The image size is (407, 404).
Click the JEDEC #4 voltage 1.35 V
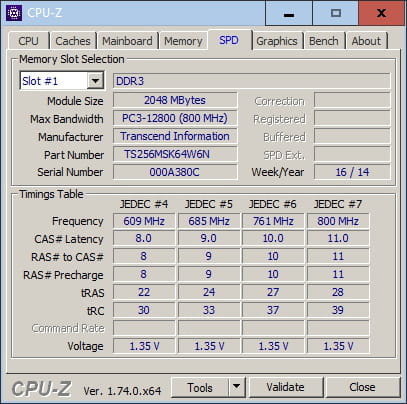(144, 346)
